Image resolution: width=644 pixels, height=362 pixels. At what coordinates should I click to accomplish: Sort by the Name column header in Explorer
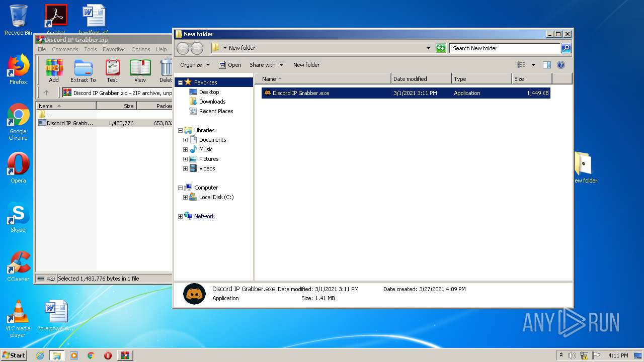coord(323,79)
